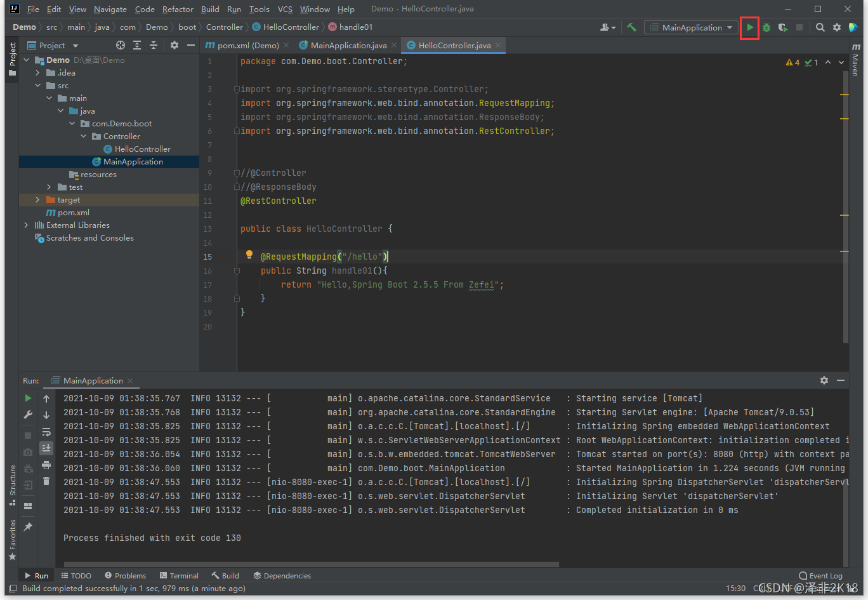Click the 4 warnings indicator in editor
Viewport: 868px width, 600px height.
(792, 62)
